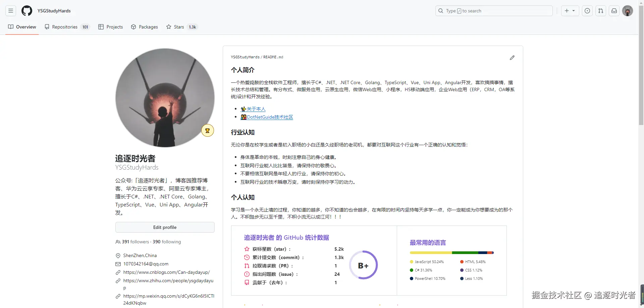This screenshot has height=308, width=644.
Task: Click the issue icon beside 指出问题数
Action: click(247, 274)
